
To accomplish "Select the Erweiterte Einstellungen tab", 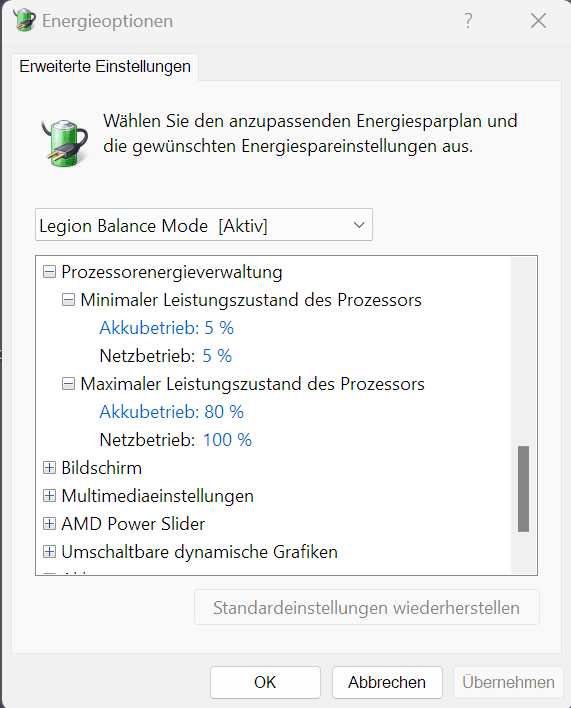I will tap(105, 66).
